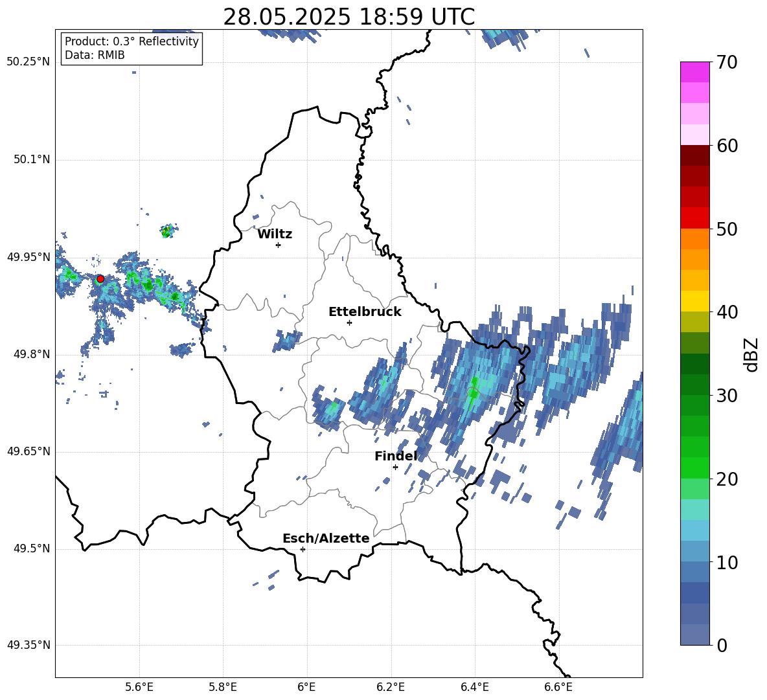The height and width of the screenshot is (700, 767).
Task: Click the orange colorbar swatch below 50
Action: (694, 239)
